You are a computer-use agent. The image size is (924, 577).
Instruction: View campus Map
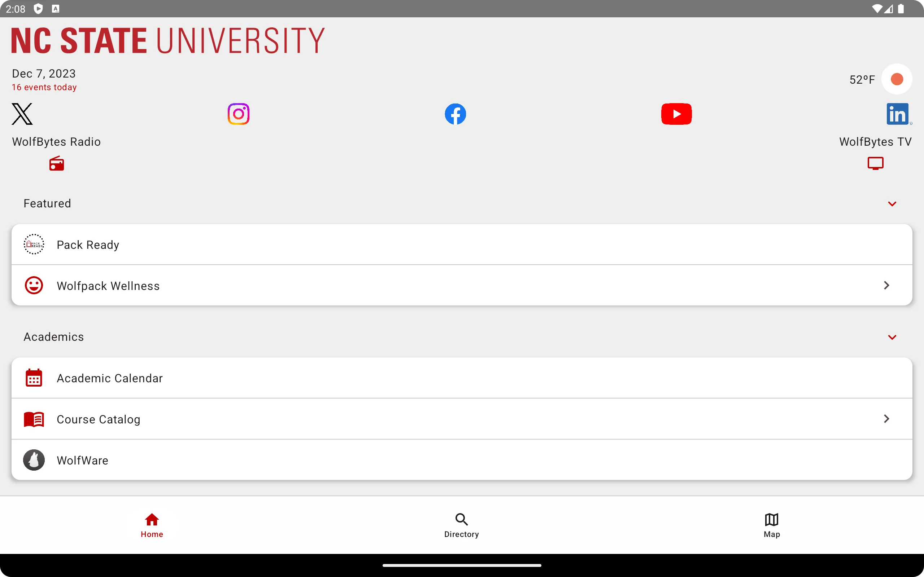[x=771, y=524]
